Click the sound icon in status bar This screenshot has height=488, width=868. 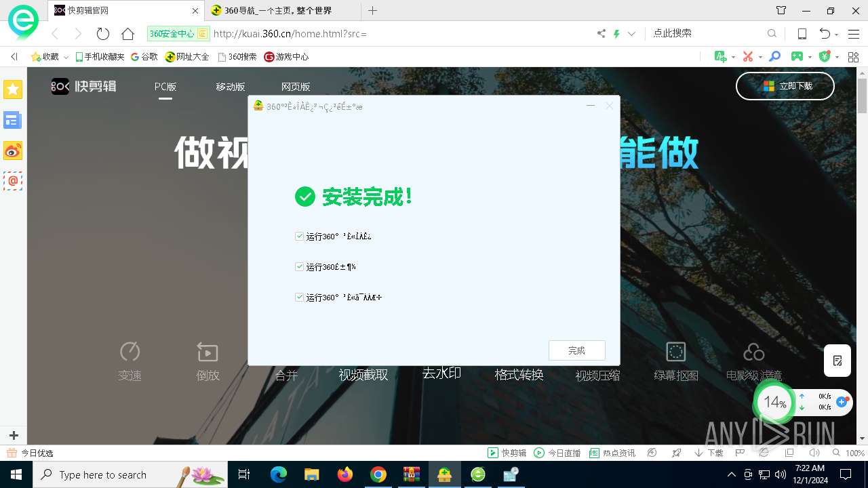(814, 453)
